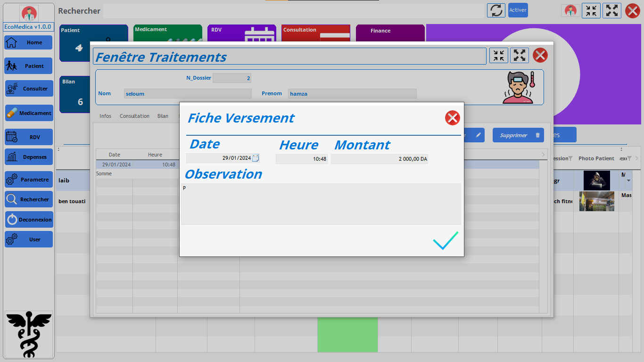Click the Deconnexion power button
This screenshot has width=644, height=362.
click(x=29, y=220)
